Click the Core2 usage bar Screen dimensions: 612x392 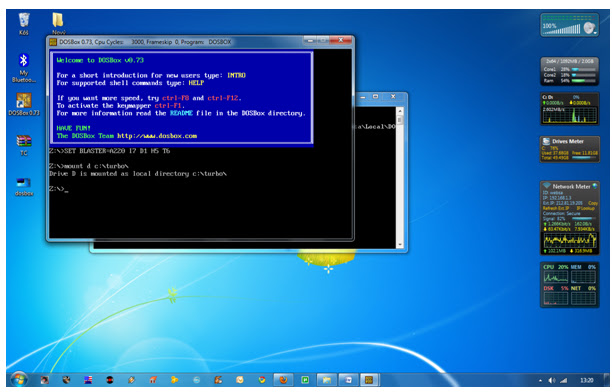click(x=584, y=75)
